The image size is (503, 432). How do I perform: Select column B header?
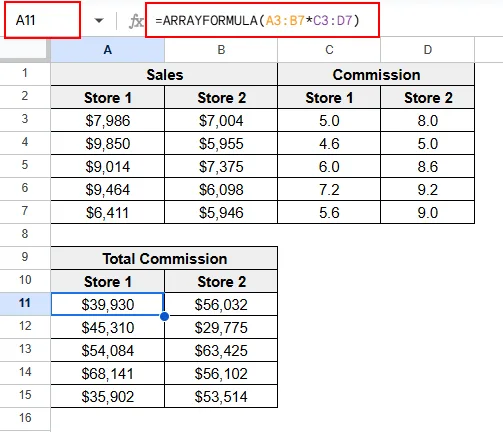point(221,50)
